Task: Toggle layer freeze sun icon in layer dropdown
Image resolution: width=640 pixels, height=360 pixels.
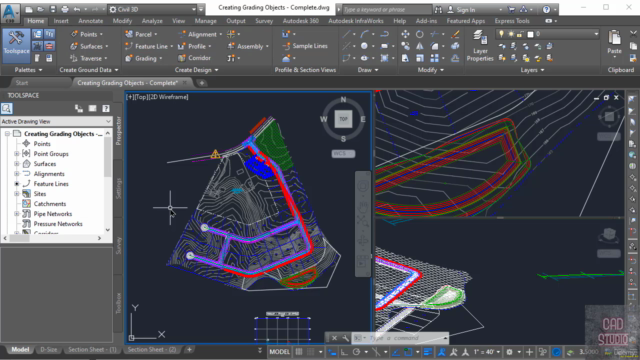Action: [511, 34]
